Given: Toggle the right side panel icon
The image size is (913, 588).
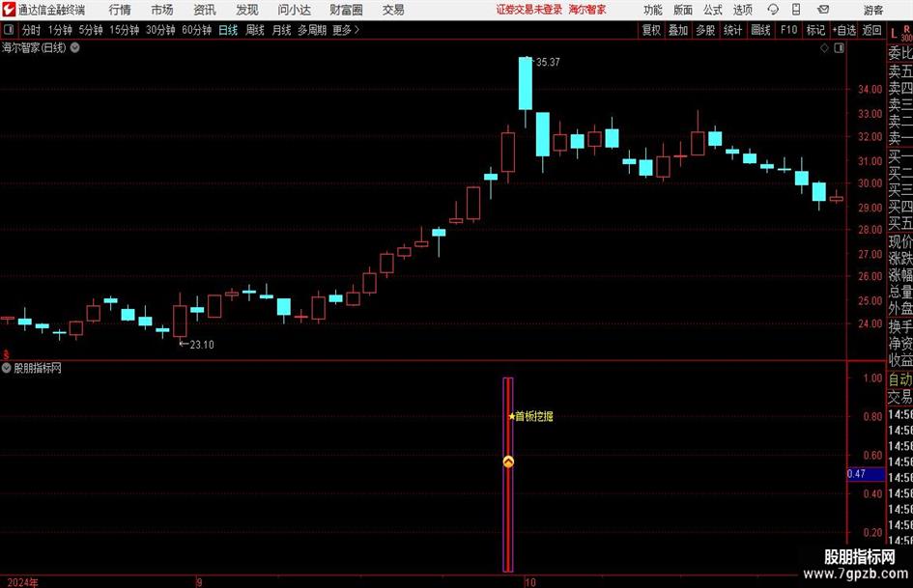Looking at the screenshot, I should (839, 48).
